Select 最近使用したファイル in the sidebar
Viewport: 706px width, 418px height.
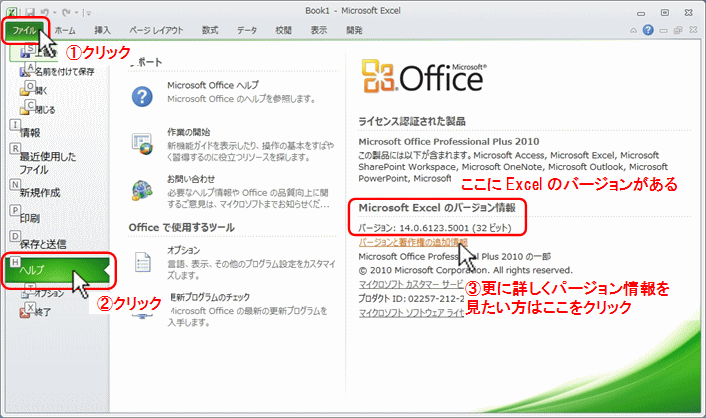[48, 163]
